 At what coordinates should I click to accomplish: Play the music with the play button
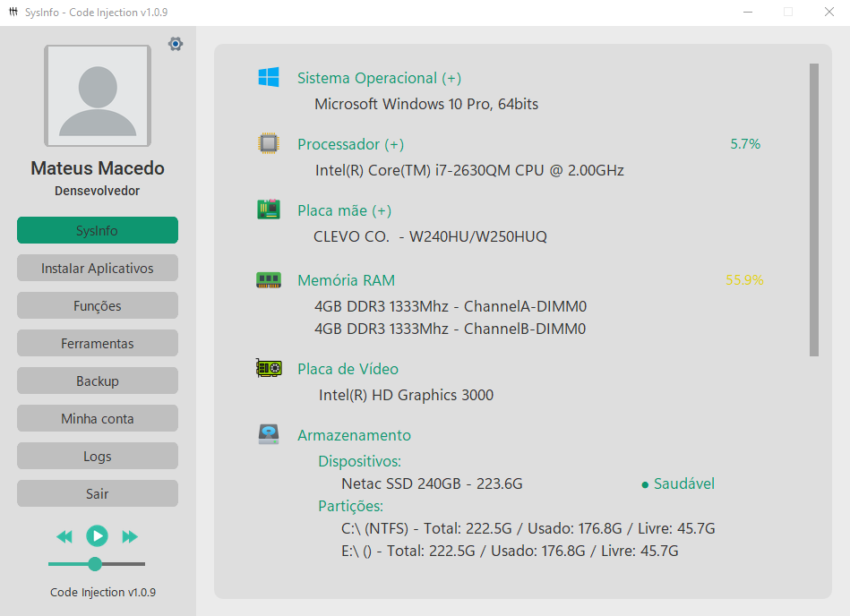pos(97,536)
